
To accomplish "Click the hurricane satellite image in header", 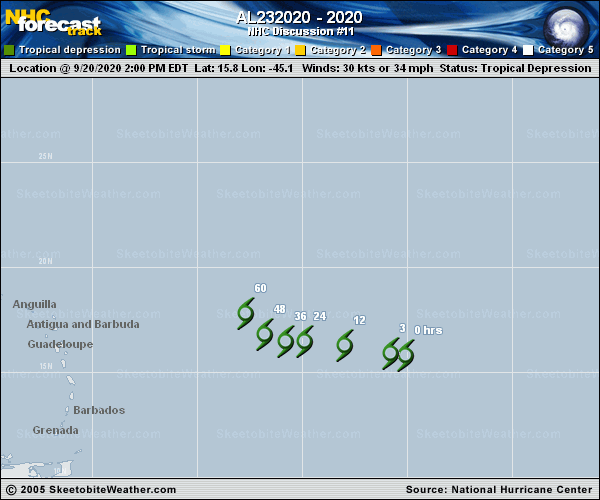I will tap(569, 22).
